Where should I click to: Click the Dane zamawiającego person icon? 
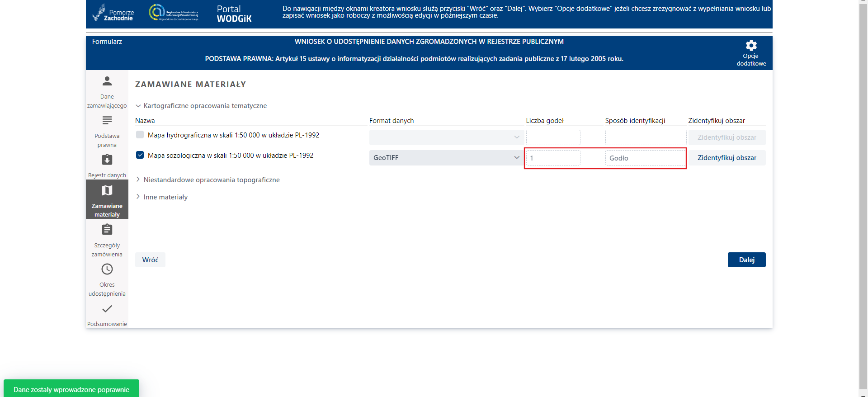(x=107, y=81)
